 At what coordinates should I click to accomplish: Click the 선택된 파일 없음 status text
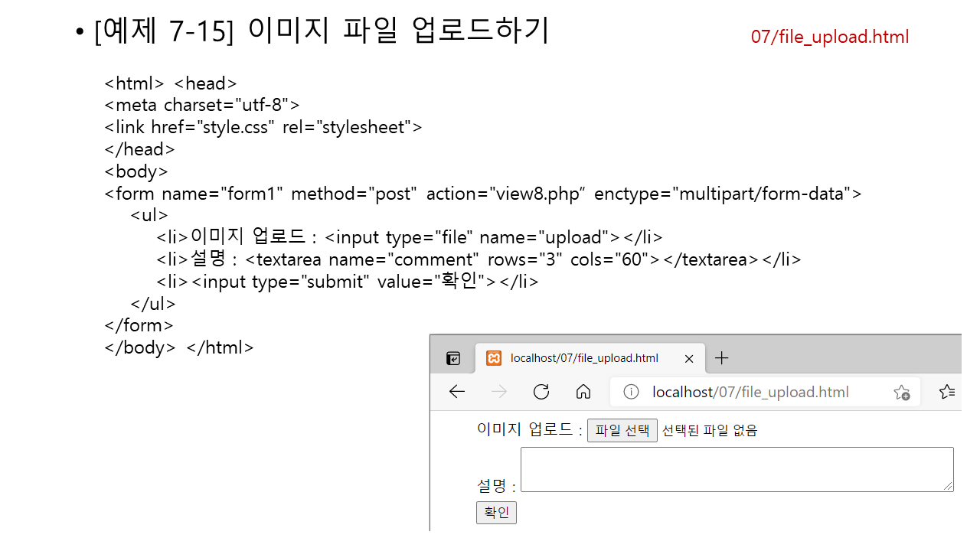pyautogui.click(x=710, y=430)
